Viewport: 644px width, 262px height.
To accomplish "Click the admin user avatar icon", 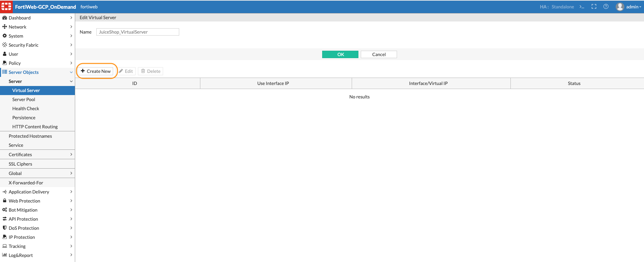I will tap(620, 7).
